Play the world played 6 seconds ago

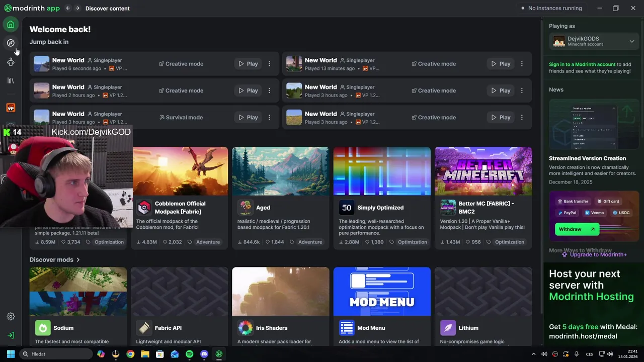coord(248,64)
